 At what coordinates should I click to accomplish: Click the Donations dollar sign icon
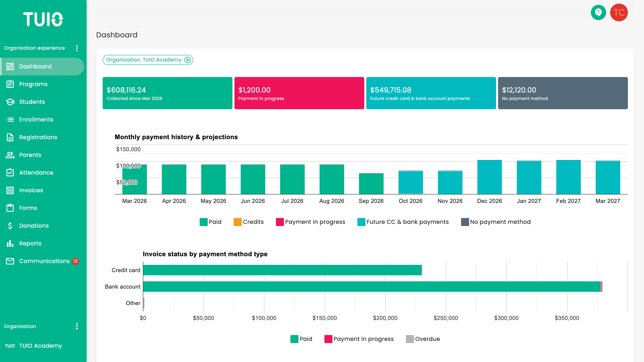(10, 226)
